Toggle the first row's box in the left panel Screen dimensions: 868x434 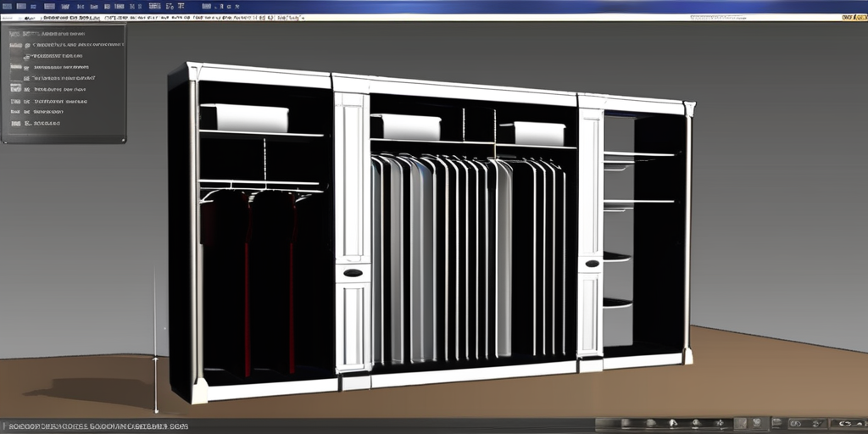coord(15,34)
